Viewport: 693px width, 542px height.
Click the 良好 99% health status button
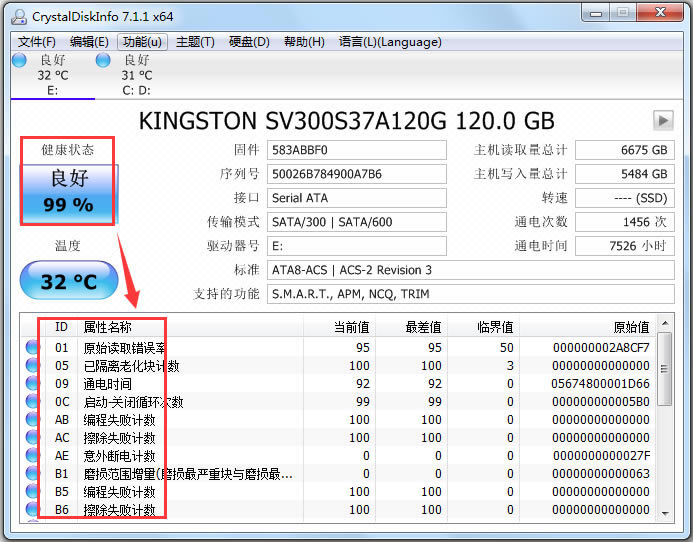(68, 191)
